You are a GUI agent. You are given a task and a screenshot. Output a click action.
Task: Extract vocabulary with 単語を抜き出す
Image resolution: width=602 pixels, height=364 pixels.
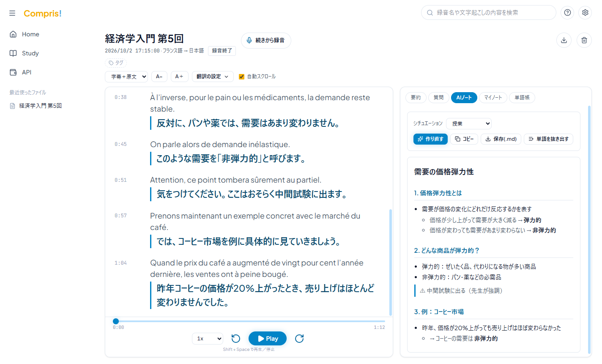548,139
